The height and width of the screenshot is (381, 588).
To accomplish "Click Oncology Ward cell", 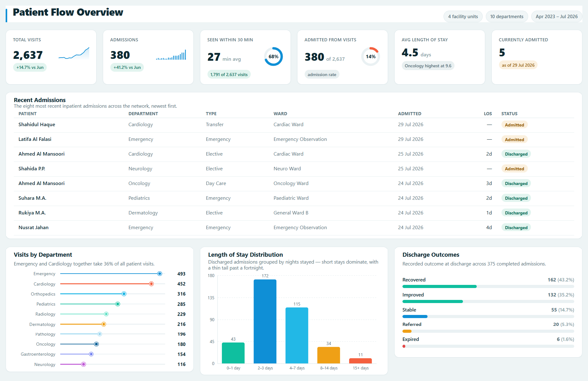I will coord(291,183).
